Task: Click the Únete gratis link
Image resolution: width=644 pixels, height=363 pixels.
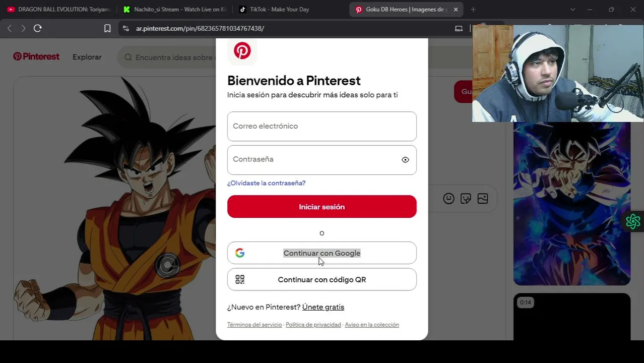Action: [x=323, y=307]
